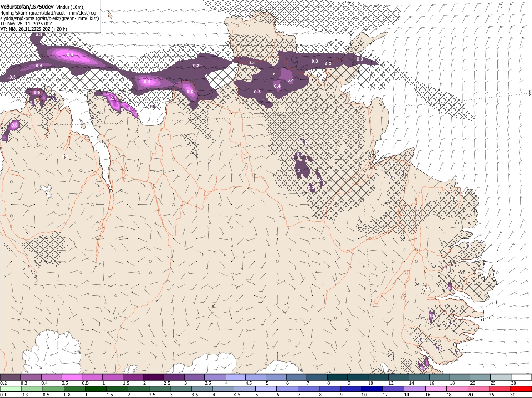Click the bright red 30 swatch in bottom legend
The height and width of the screenshot is (398, 532).
click(521, 389)
